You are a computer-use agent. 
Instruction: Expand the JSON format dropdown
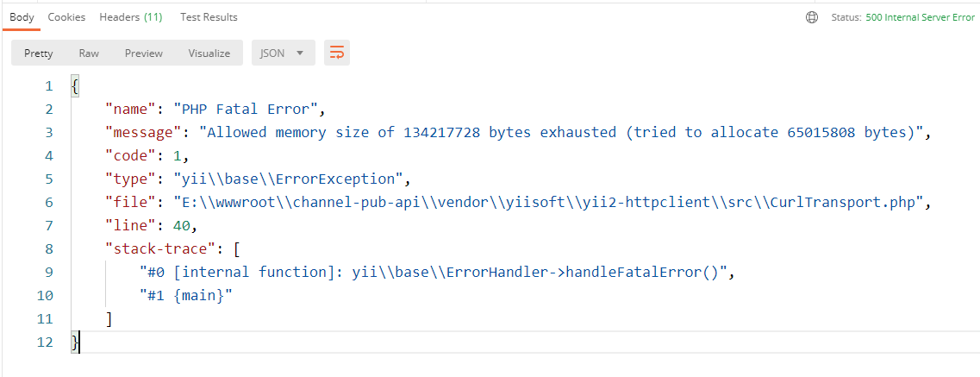click(282, 53)
